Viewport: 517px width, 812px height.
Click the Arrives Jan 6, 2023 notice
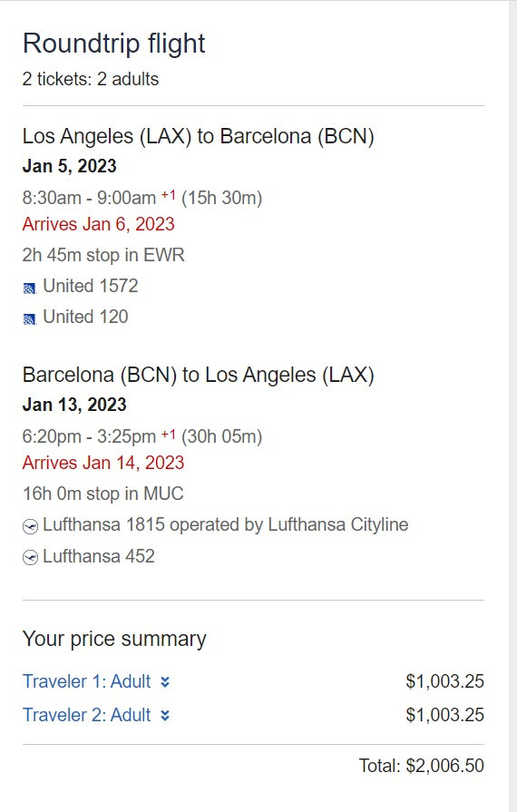(98, 224)
